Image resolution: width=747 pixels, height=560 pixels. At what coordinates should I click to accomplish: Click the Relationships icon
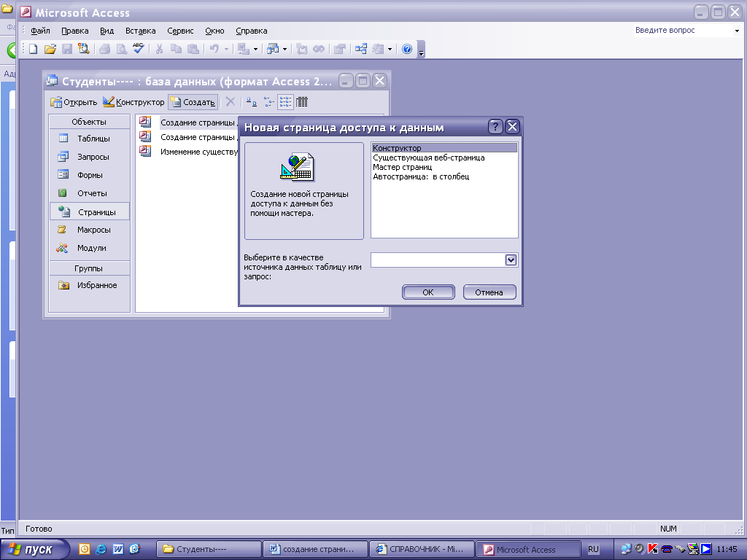361,49
